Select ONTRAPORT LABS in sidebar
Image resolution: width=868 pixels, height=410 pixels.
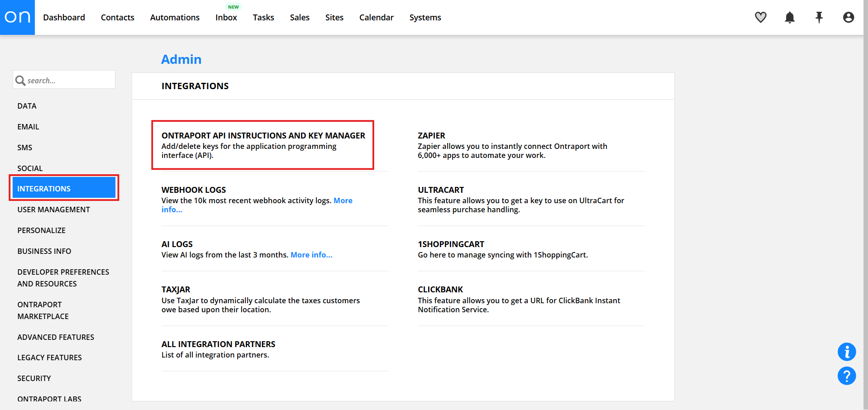point(49,399)
